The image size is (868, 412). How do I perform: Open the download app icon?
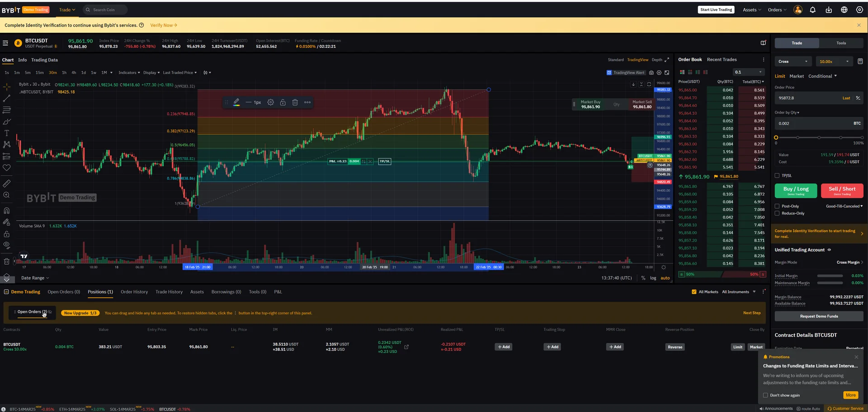pyautogui.click(x=829, y=10)
